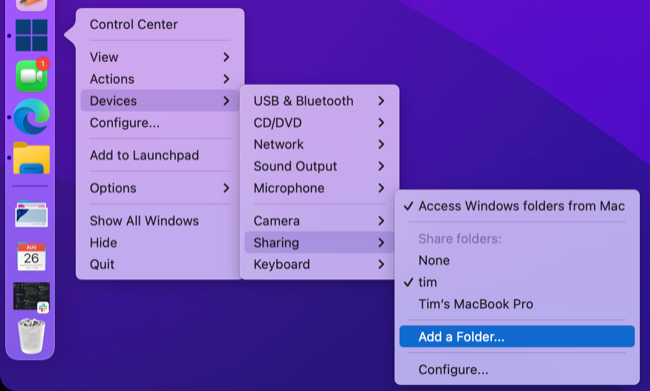Open the Windows 11 Parallels icon in Dock

[x=32, y=35]
